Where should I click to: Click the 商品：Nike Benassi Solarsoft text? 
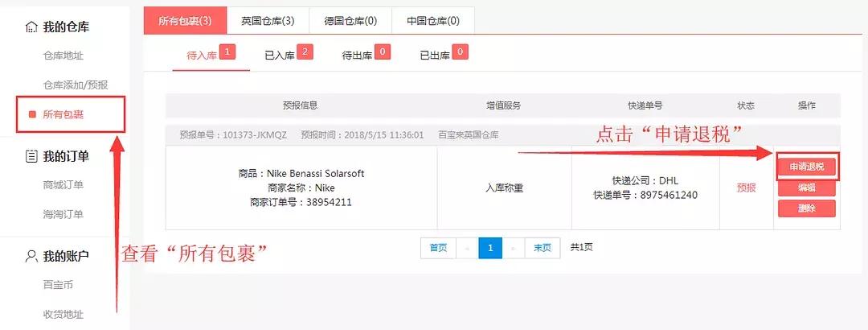click(301, 174)
